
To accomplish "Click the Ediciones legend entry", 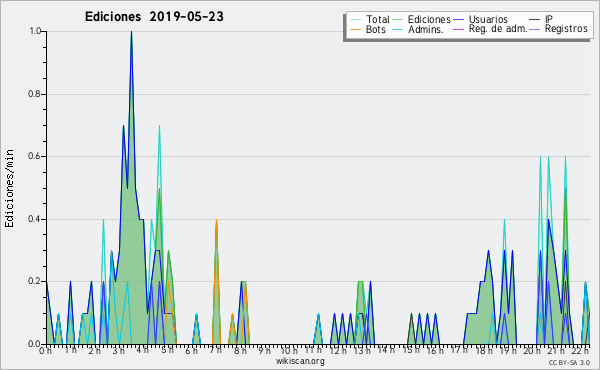I will coord(422,19).
